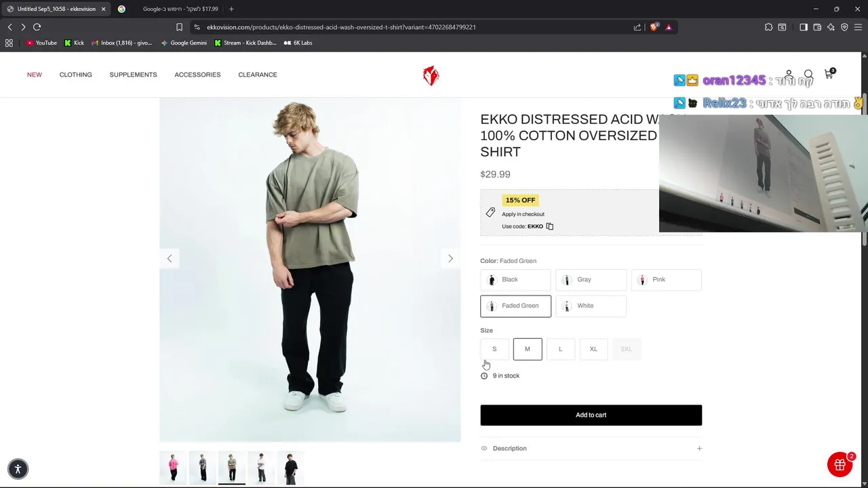
Task: Open the Brave VPN shield icon
Action: (844, 27)
